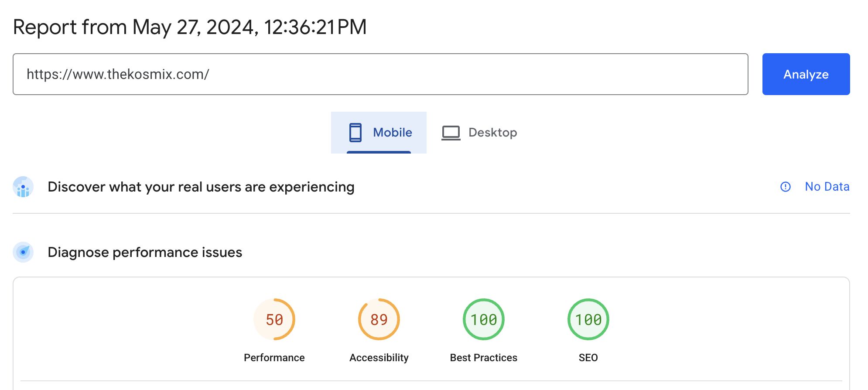
Task: Select the Performance score gauge 50
Action: (274, 319)
